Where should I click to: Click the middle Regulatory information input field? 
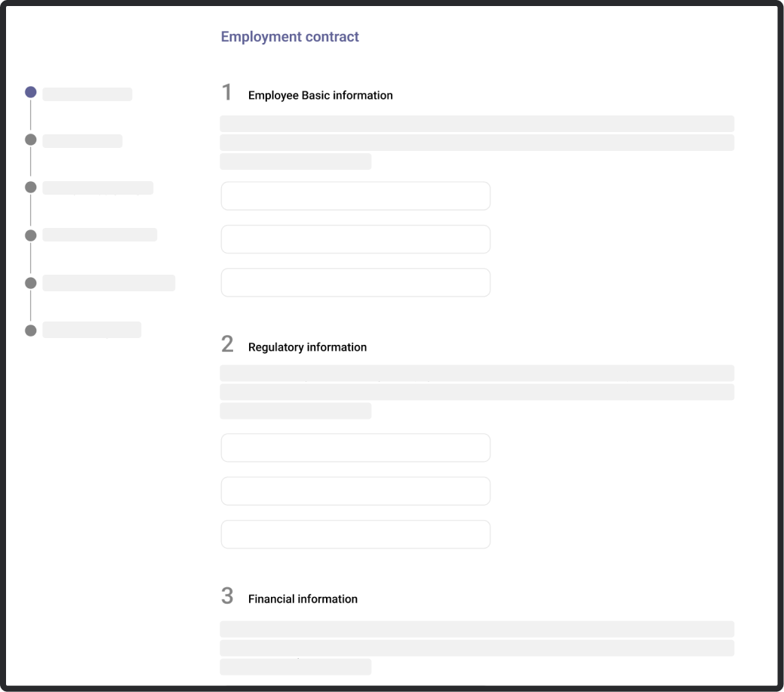[355, 491]
